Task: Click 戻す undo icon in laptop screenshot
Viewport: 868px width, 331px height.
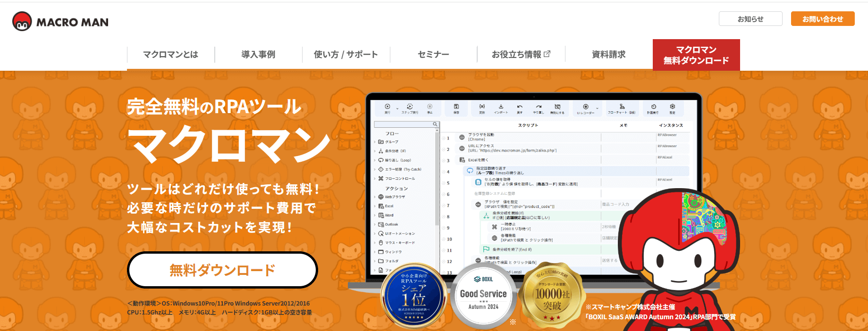Action: click(520, 108)
